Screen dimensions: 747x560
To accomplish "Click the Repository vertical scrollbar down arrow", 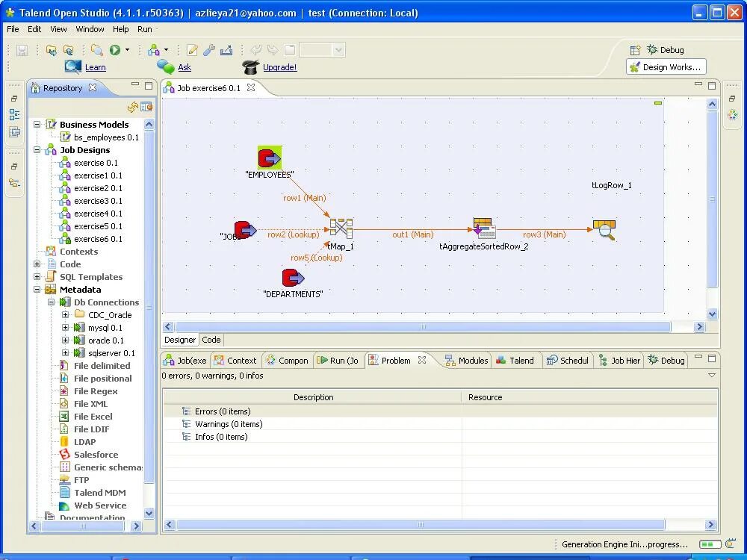I will pos(149,514).
